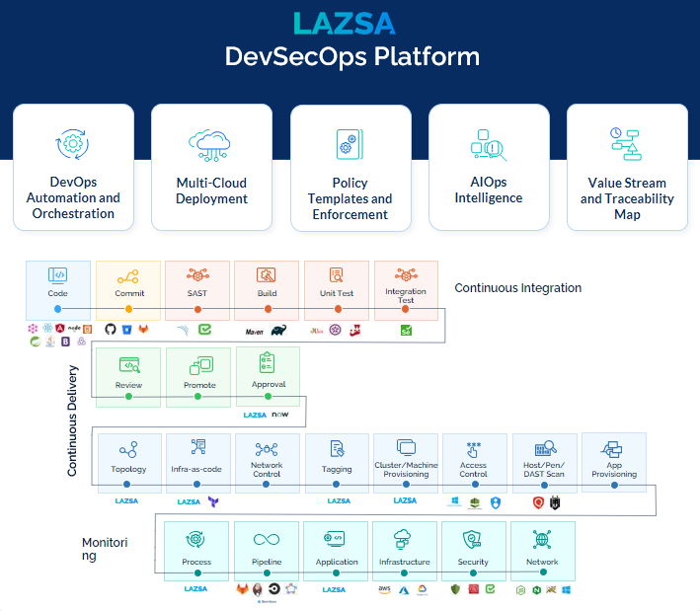The height and width of the screenshot is (611, 700).
Task: Click the Infra-as-code stage icon
Action: [198, 447]
